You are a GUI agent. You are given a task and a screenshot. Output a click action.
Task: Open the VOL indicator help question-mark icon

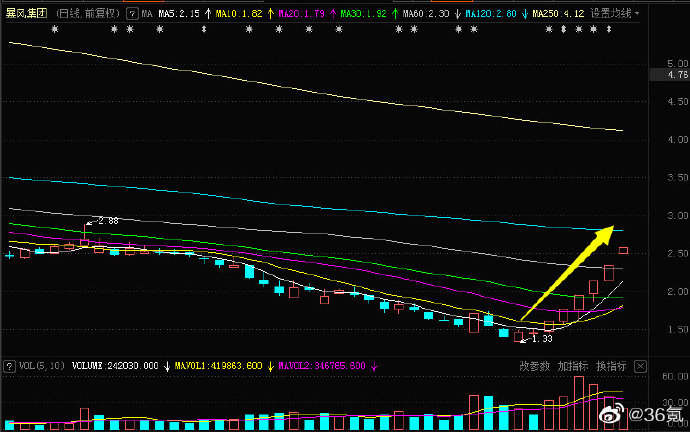pos(9,366)
